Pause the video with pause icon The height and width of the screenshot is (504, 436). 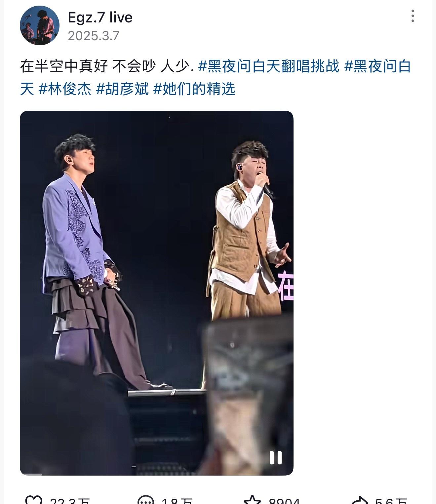275,458
